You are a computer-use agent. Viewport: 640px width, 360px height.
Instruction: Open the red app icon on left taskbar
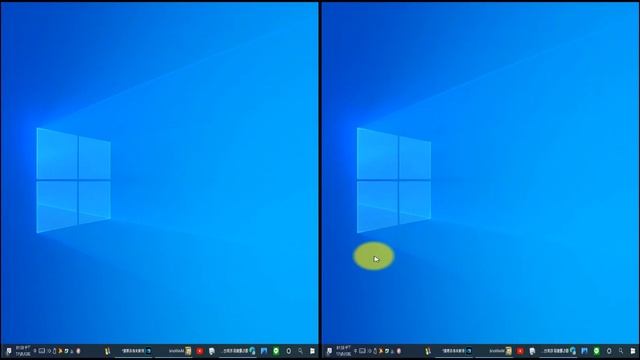200,351
